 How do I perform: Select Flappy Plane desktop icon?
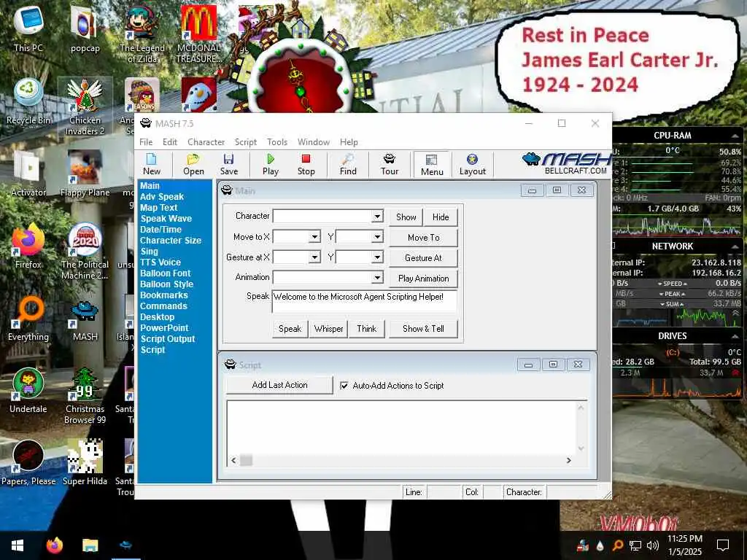[85, 174]
